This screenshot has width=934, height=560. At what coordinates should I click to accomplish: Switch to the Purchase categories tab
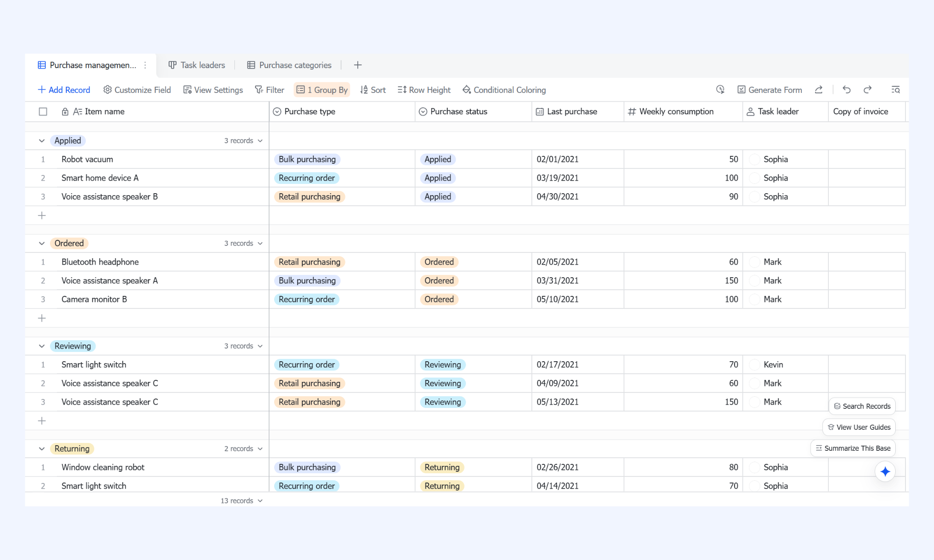289,65
